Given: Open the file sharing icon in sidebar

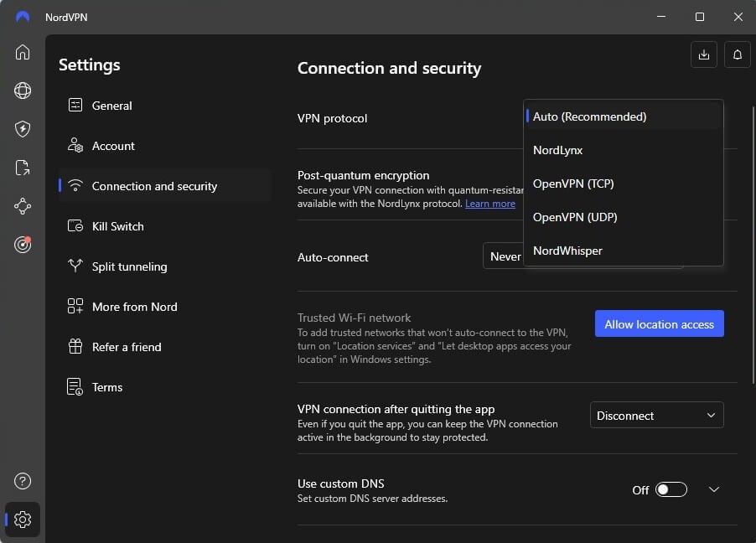Looking at the screenshot, I should coord(23,168).
